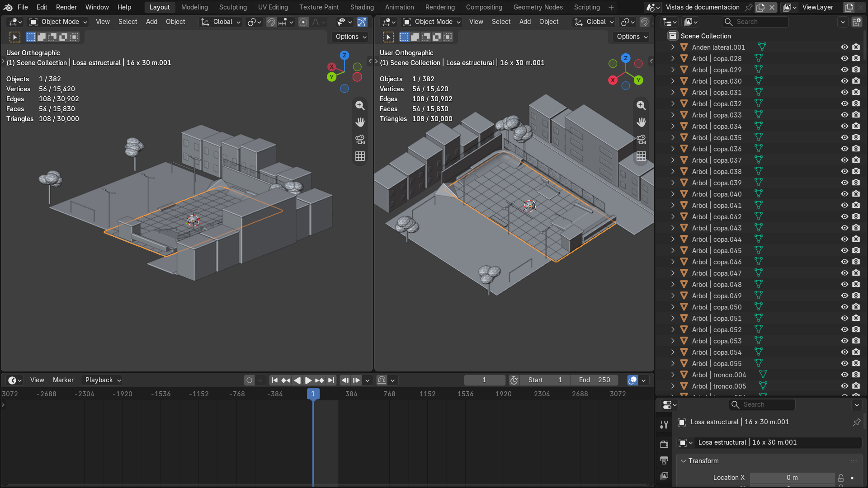Click Select menu in right viewport header
Image resolution: width=868 pixels, height=488 pixels.
tap(501, 22)
